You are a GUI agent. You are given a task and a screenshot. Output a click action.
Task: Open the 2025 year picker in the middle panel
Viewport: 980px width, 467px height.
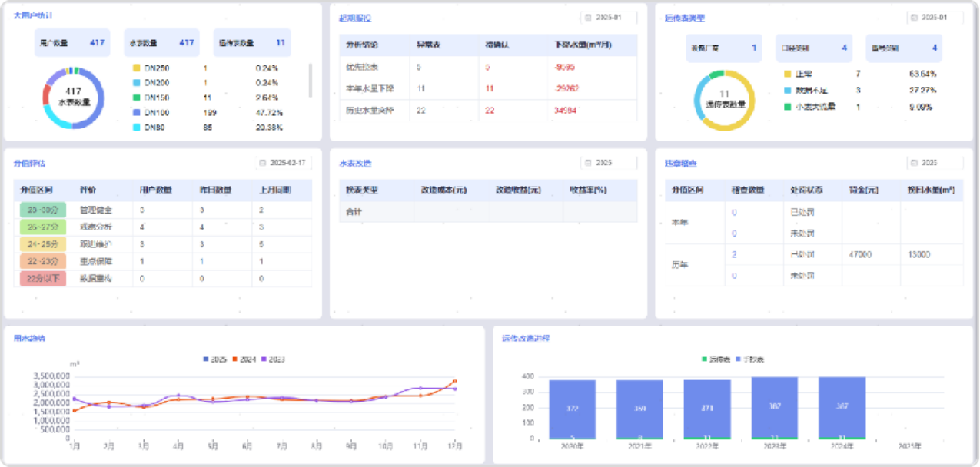tap(609, 163)
